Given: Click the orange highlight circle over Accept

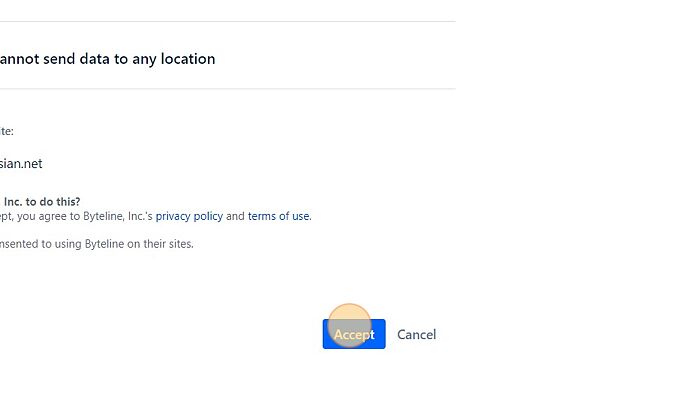Looking at the screenshot, I should (350, 325).
